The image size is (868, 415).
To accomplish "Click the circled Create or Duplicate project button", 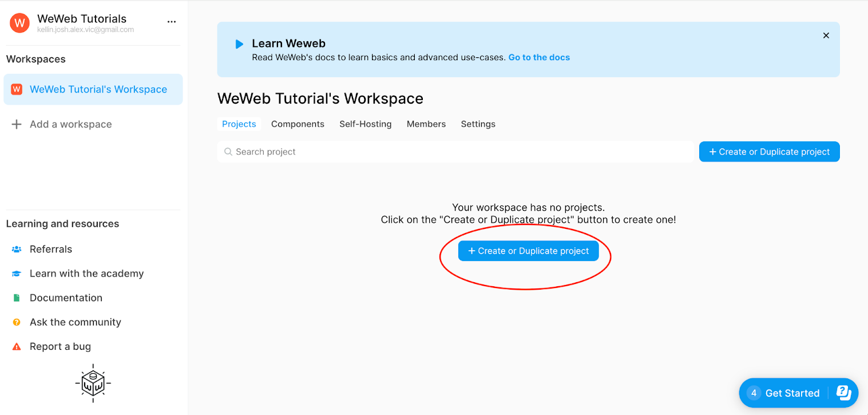I will pos(528,250).
